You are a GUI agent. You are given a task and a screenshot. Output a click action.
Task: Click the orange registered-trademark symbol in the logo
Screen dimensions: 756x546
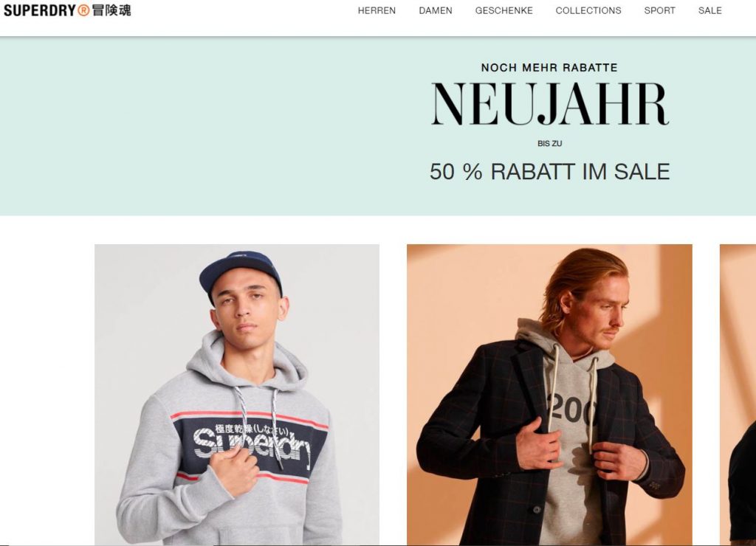[x=84, y=10]
